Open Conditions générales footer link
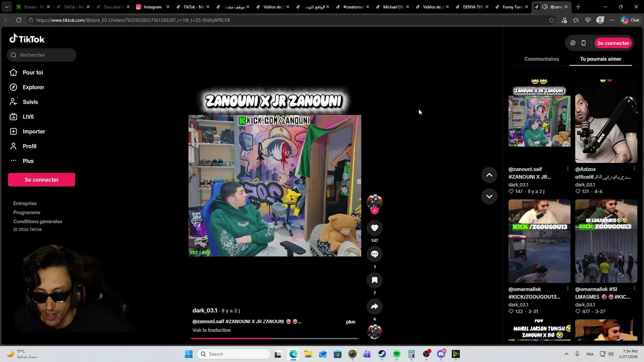The image size is (644, 362). [38, 222]
